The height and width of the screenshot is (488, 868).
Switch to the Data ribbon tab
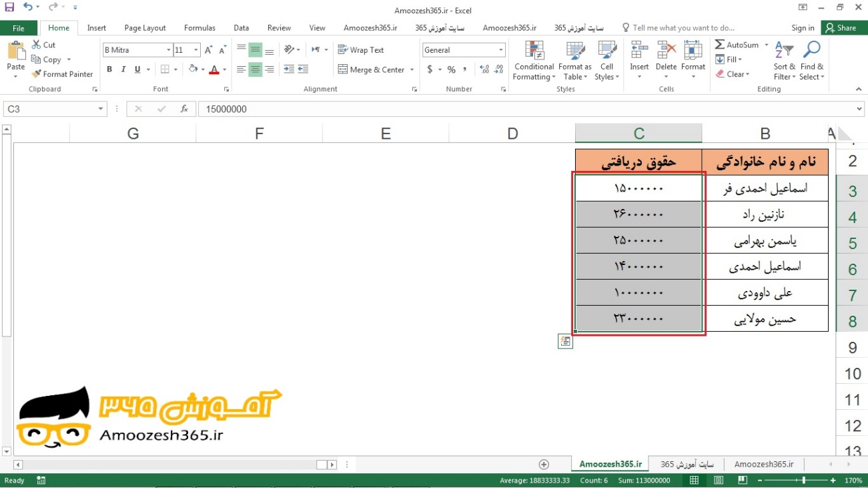coord(242,28)
